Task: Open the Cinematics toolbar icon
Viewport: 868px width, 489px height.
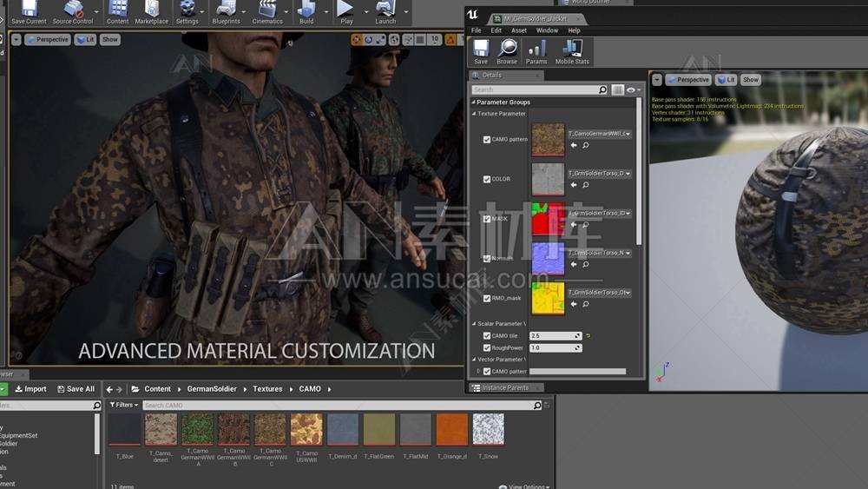Action: [x=267, y=13]
